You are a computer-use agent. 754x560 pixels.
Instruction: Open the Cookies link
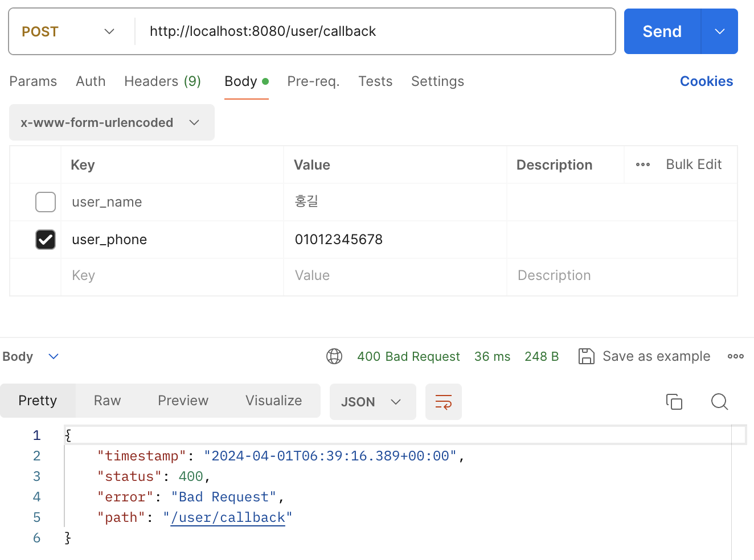pos(706,81)
